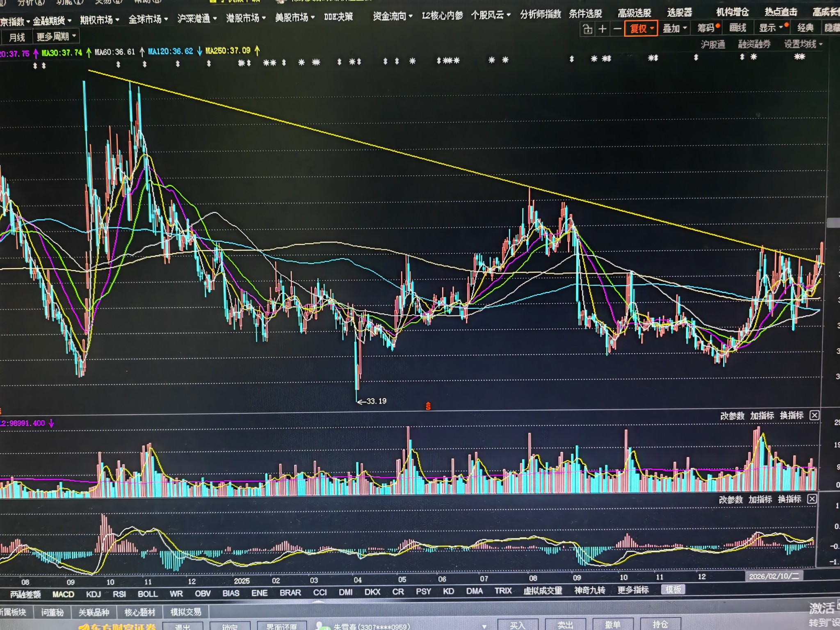The height and width of the screenshot is (630, 840).
Task: Click the red S marker below chart
Action: [428, 406]
